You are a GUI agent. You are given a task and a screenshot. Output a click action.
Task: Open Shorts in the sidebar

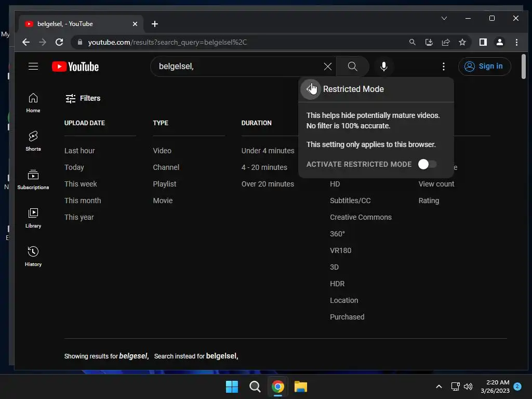click(x=33, y=141)
